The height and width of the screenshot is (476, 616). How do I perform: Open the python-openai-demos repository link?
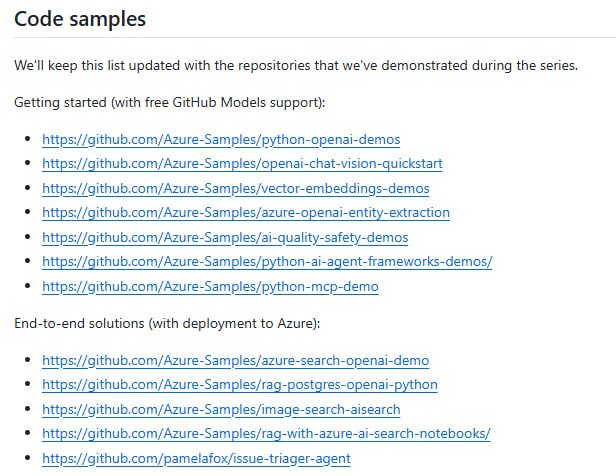click(221, 139)
